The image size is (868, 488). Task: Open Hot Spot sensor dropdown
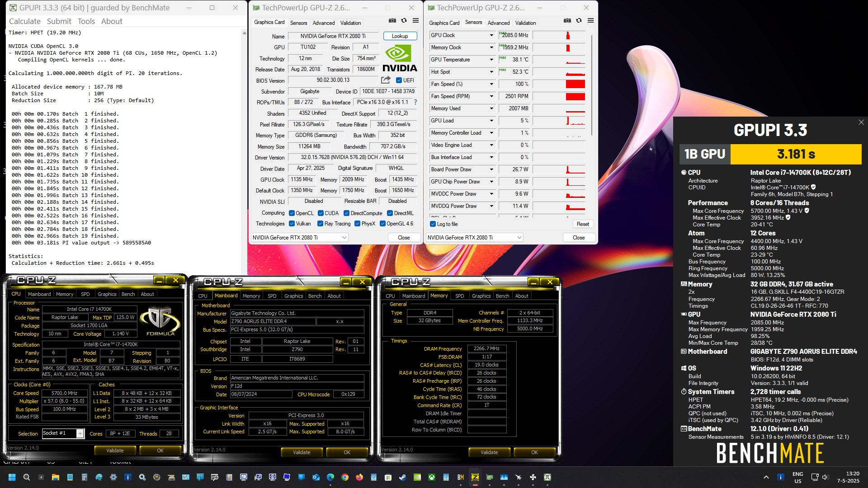(x=491, y=72)
